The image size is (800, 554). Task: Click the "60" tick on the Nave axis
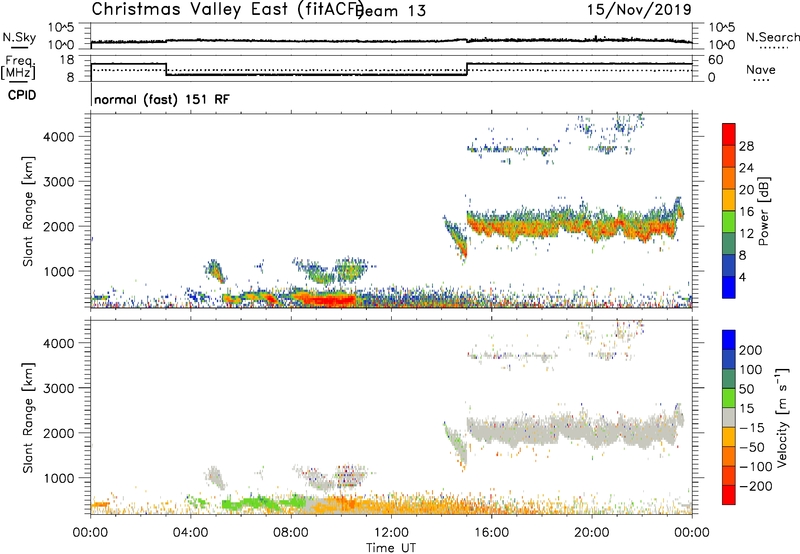pos(715,60)
